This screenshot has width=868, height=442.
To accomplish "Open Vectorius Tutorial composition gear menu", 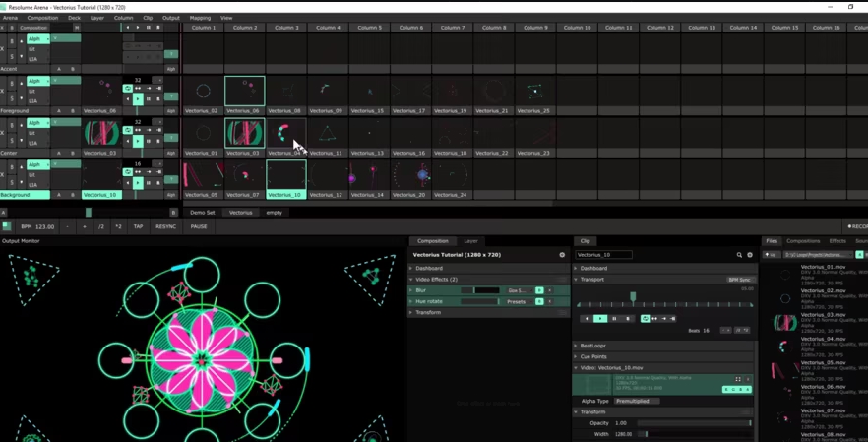I will (x=562, y=255).
